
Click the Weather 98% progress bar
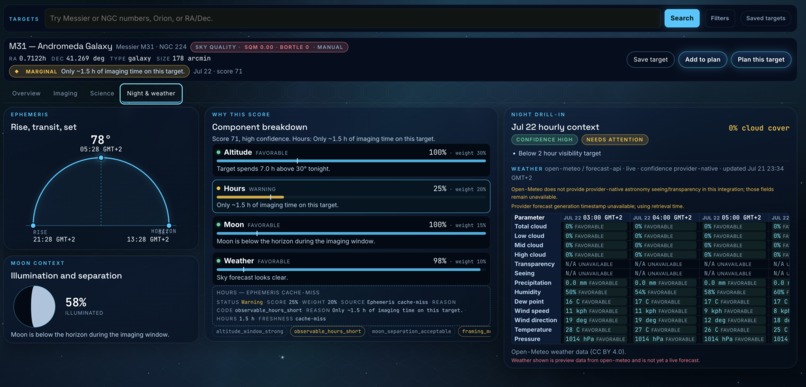point(351,269)
